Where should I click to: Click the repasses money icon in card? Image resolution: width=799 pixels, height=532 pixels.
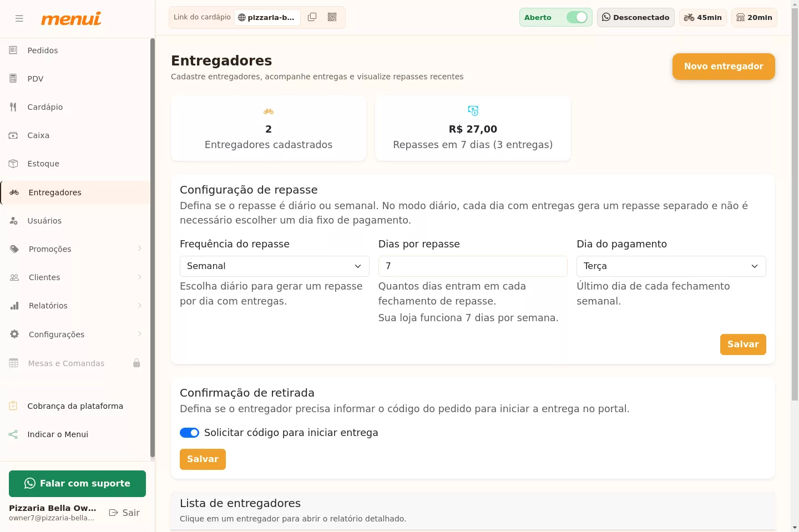pyautogui.click(x=473, y=111)
